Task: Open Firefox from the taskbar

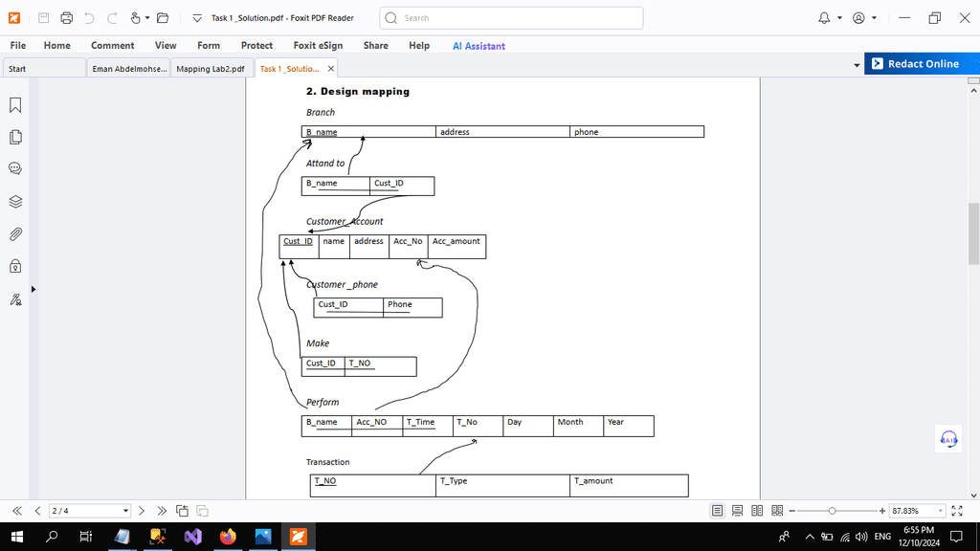Action: coord(228,537)
